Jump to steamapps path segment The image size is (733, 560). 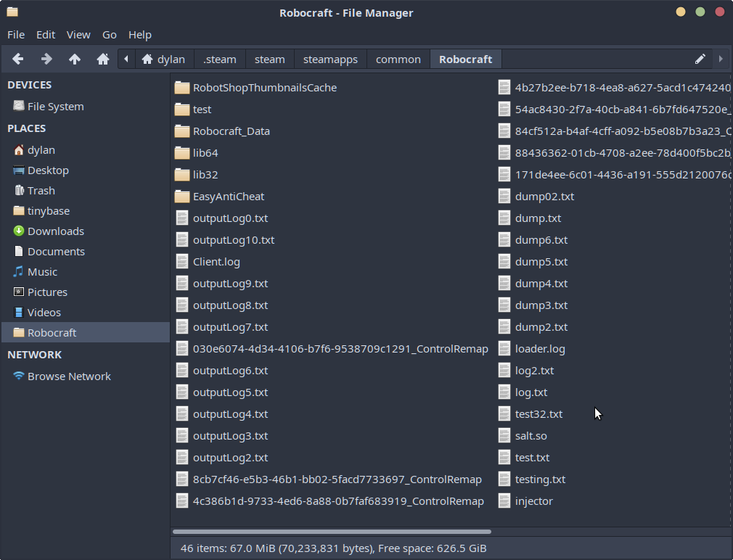point(330,59)
